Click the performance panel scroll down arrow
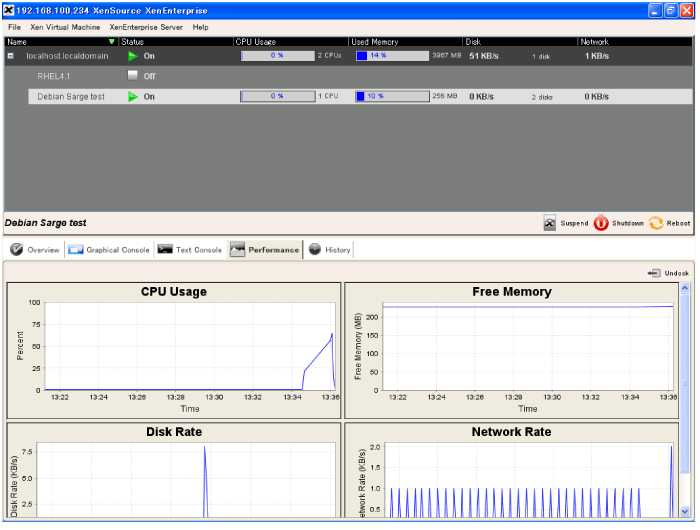 [x=685, y=512]
